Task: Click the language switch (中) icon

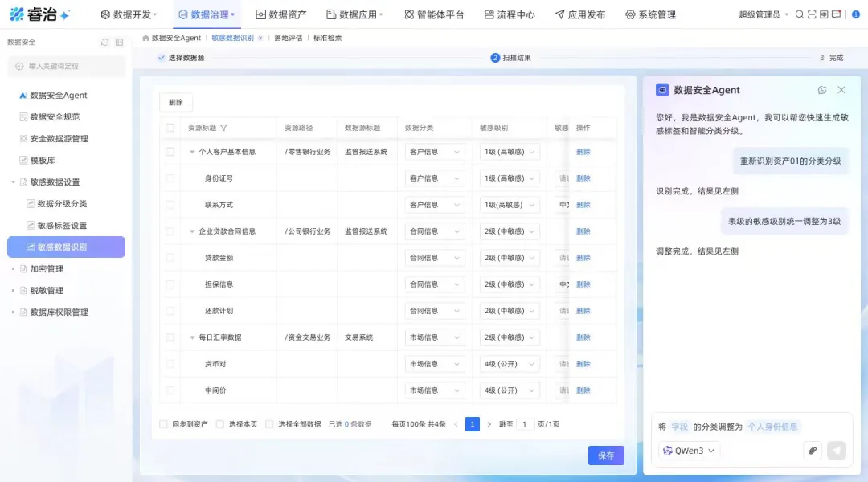Action: click(824, 14)
